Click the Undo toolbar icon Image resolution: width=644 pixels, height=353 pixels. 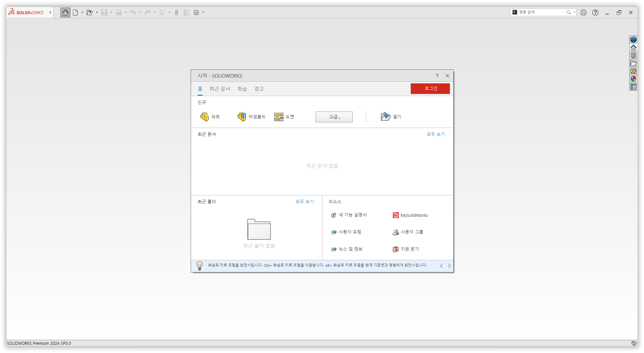[133, 13]
